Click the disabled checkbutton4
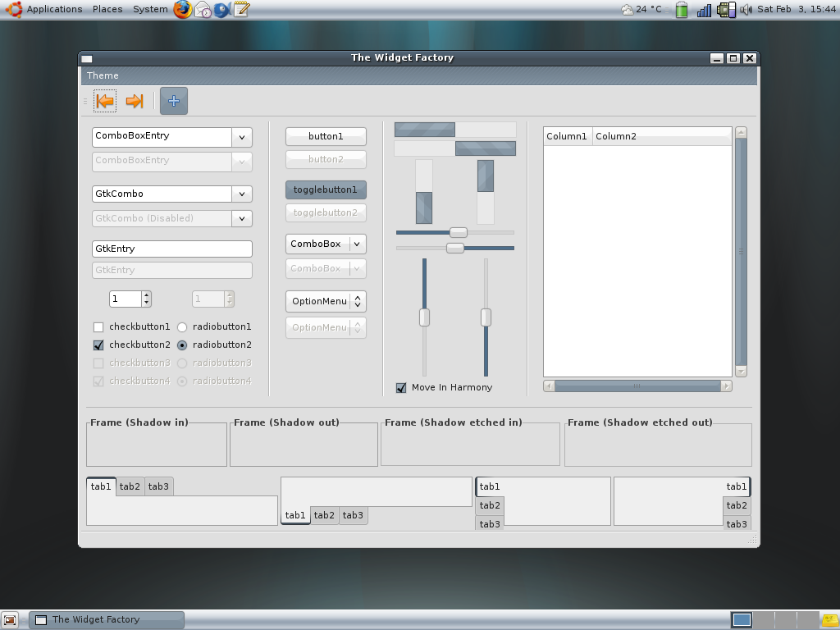This screenshot has height=630, width=840. (x=98, y=381)
